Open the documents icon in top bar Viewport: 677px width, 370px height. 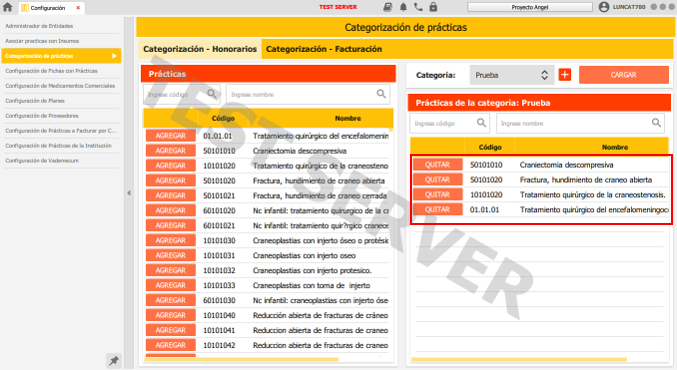(x=388, y=7)
